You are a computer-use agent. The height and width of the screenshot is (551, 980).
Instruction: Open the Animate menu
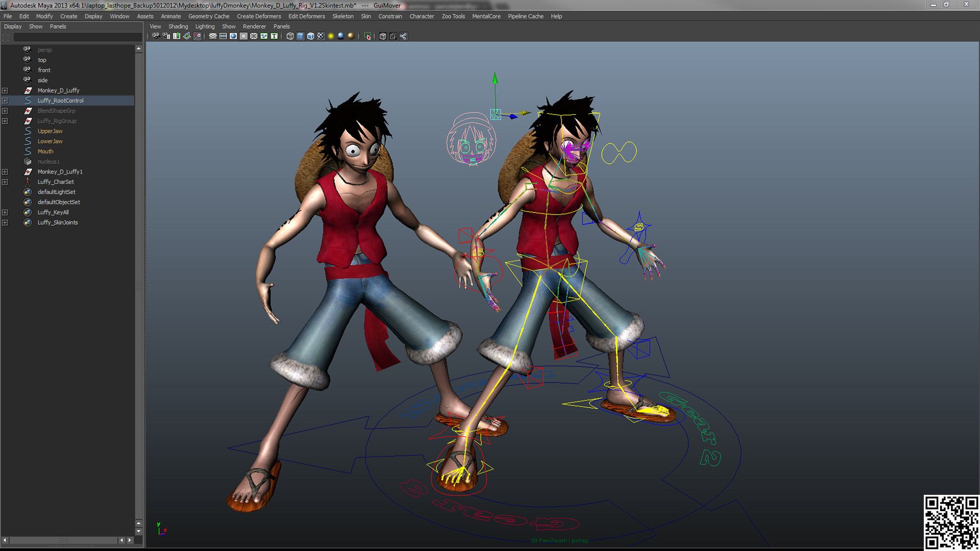click(x=171, y=16)
